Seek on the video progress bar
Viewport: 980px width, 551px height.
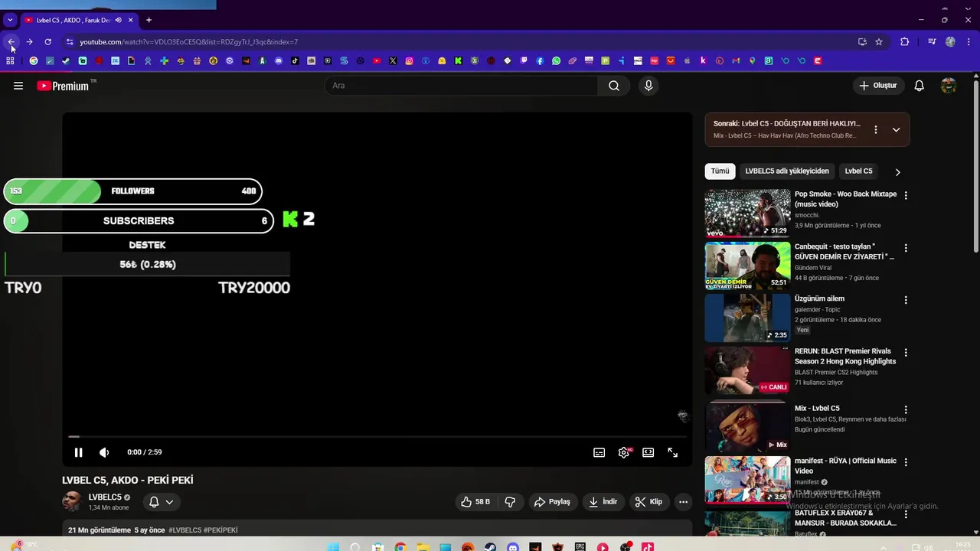point(377,436)
